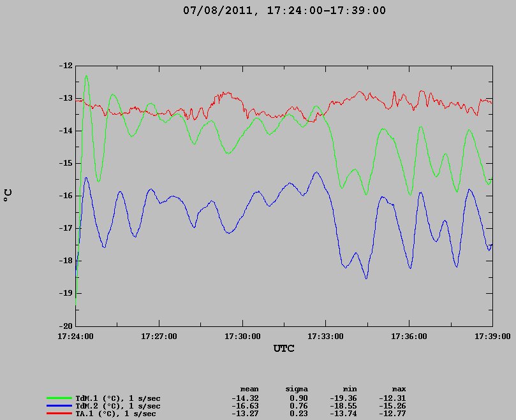Select the sigma value 0.76
The width and height of the screenshot is (516, 420).
299,406
